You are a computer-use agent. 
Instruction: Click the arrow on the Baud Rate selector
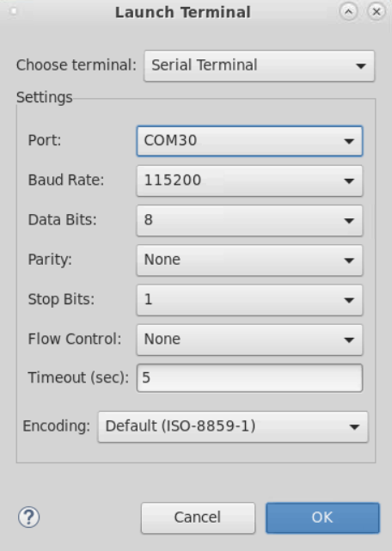click(349, 181)
